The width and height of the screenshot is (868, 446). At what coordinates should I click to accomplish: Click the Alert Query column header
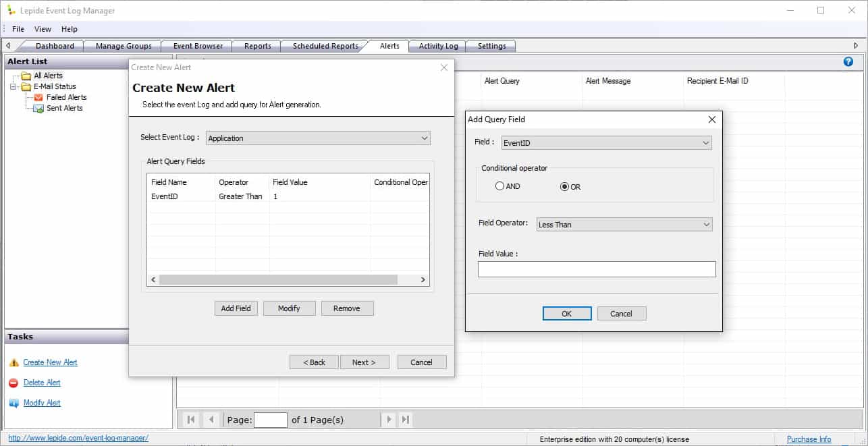coord(532,81)
